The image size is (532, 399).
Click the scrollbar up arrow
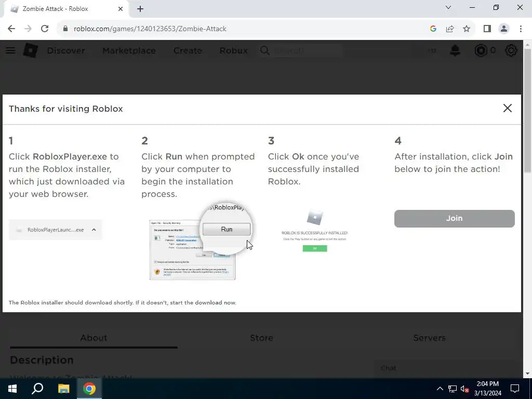point(528,44)
